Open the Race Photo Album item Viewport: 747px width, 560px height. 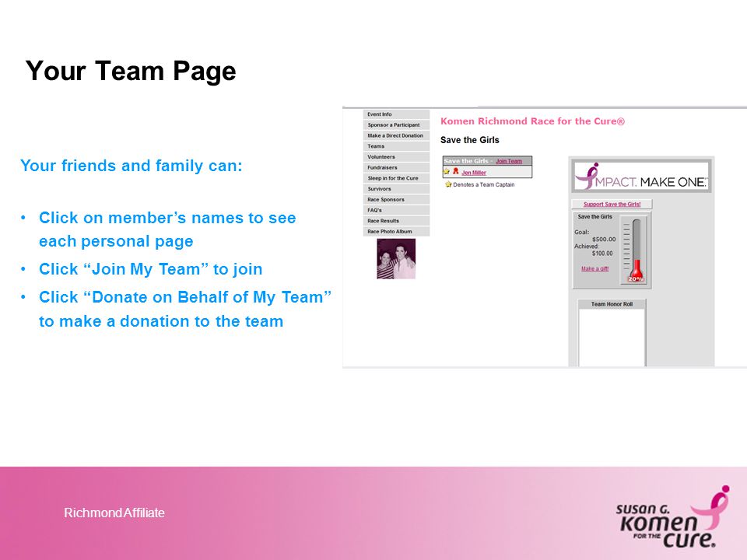pos(396,232)
